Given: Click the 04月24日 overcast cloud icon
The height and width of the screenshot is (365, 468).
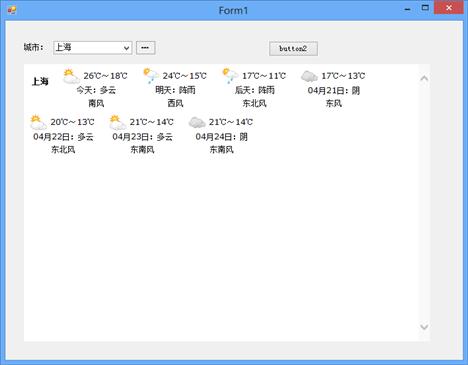Looking at the screenshot, I should pos(197,123).
